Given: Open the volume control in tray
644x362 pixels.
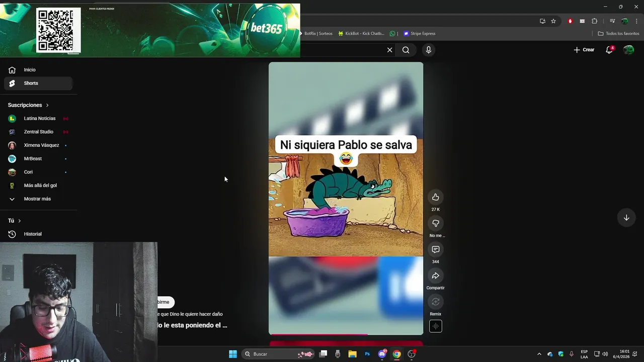Looking at the screenshot, I should [x=605, y=354].
